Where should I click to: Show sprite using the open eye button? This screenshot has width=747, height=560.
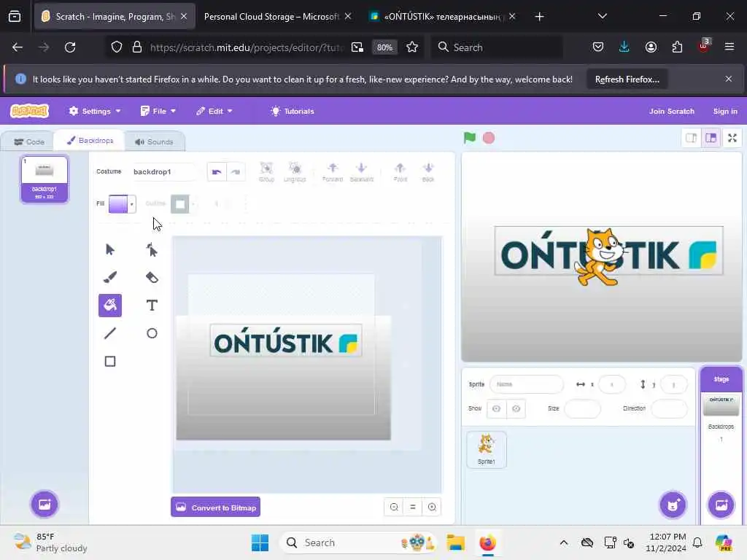click(x=496, y=408)
